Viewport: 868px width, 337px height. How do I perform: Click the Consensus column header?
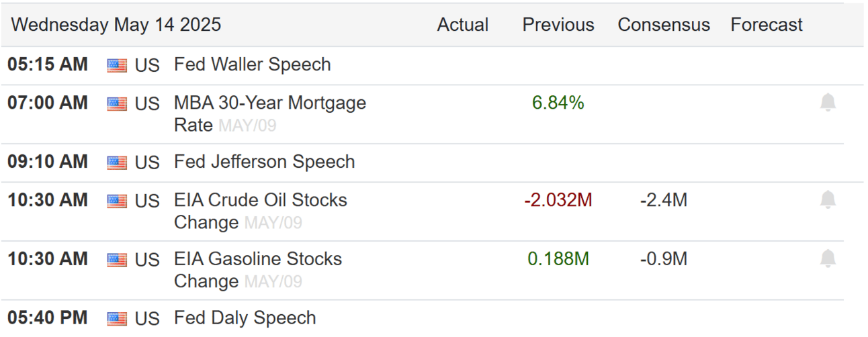[664, 25]
